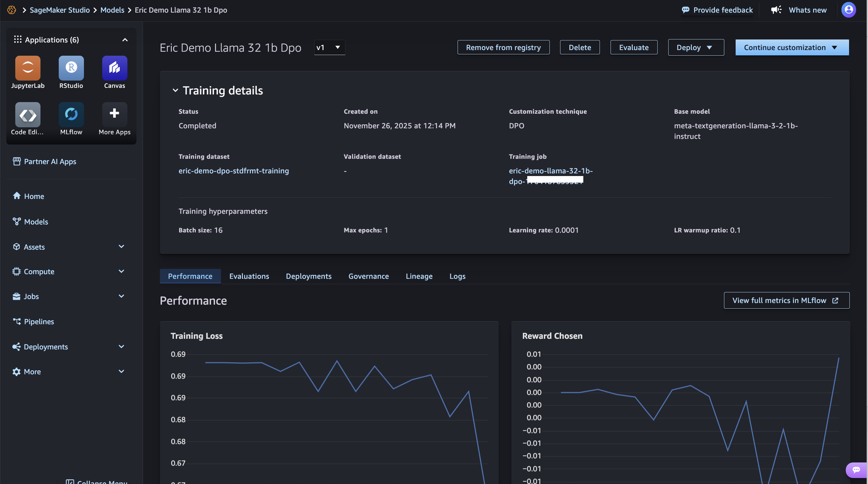The width and height of the screenshot is (868, 484).
Task: Open the eric-demo-llama-32-1b-dpo training job link
Action: point(550,176)
